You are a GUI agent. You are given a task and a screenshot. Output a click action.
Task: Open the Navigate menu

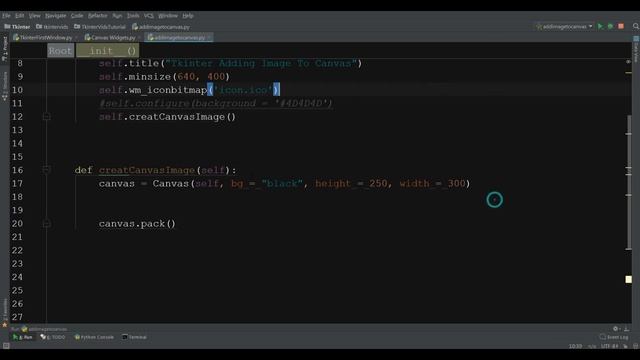56,16
